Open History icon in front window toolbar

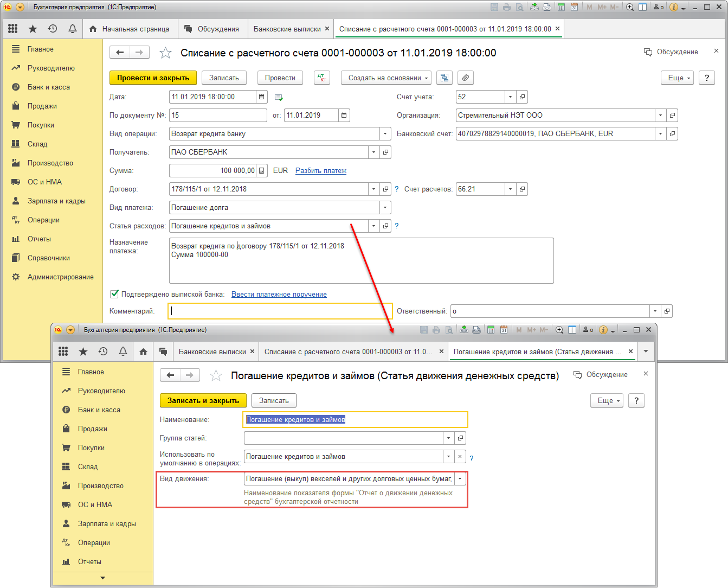point(103,351)
